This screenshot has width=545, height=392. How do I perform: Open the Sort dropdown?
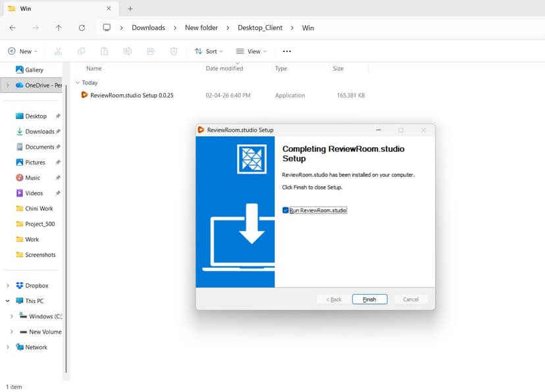(209, 51)
